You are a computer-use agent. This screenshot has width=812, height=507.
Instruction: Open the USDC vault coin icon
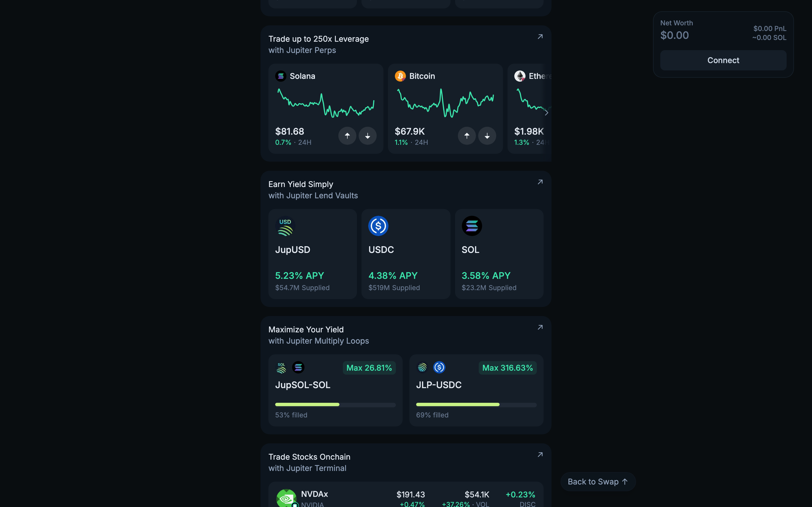tap(378, 226)
